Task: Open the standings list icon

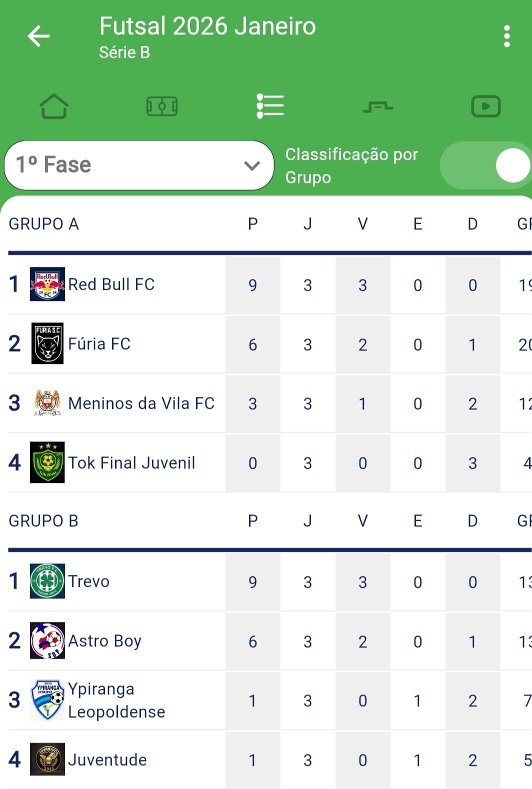Action: (x=270, y=106)
